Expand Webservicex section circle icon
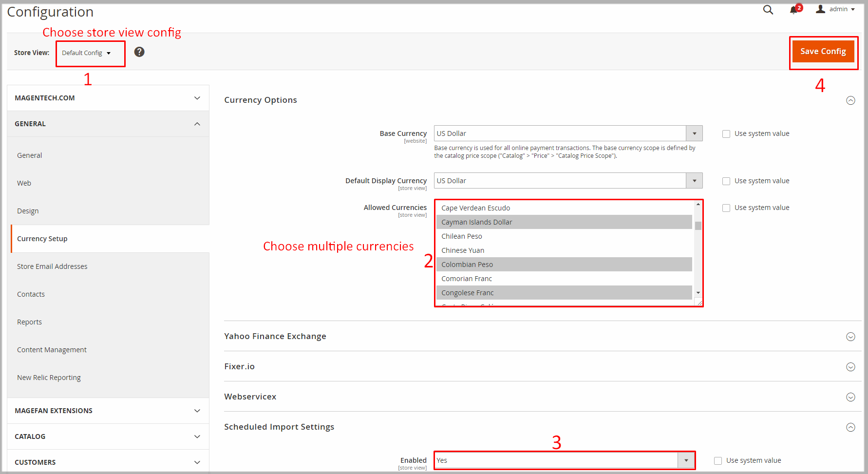Screen dimensions: 868x474 (x=850, y=397)
